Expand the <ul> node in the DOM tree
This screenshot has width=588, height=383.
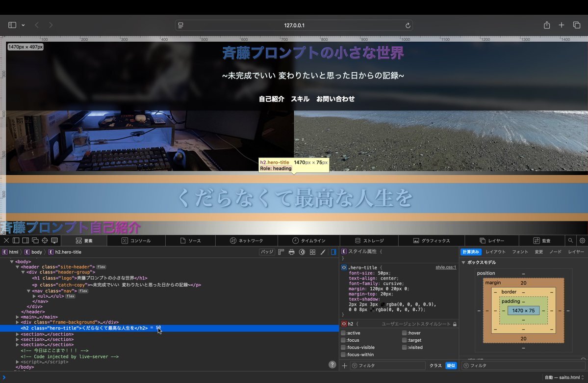[34, 296]
